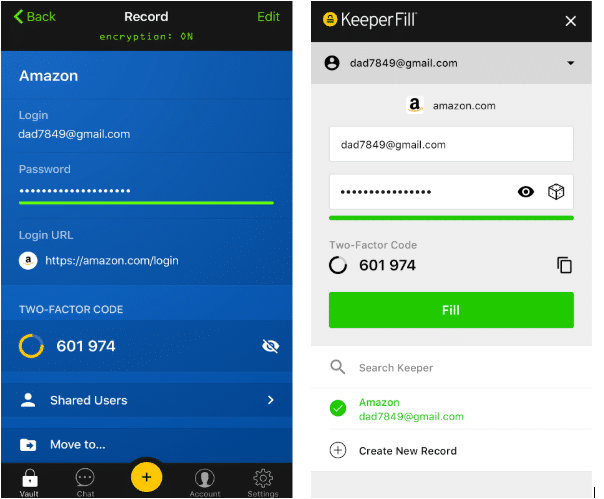This screenshot has height=499, width=604.
Task: Click the account avatar icon in KeeperFill
Action: pos(332,63)
